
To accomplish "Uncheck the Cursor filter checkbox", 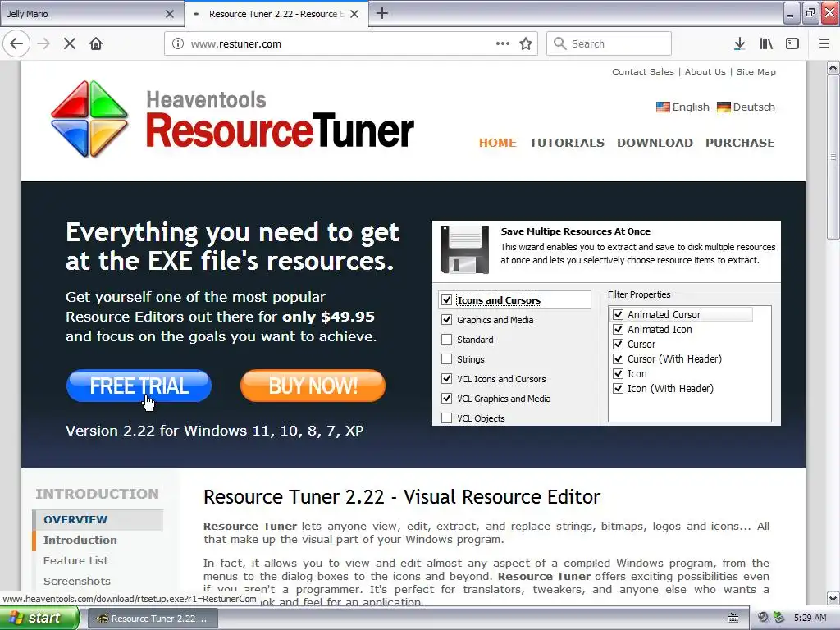I will pyautogui.click(x=619, y=344).
